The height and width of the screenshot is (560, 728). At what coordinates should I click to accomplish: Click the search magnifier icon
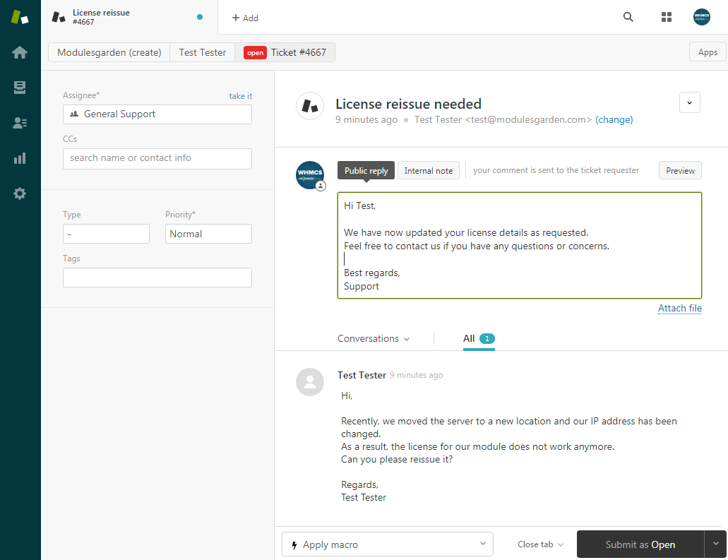pyautogui.click(x=628, y=17)
